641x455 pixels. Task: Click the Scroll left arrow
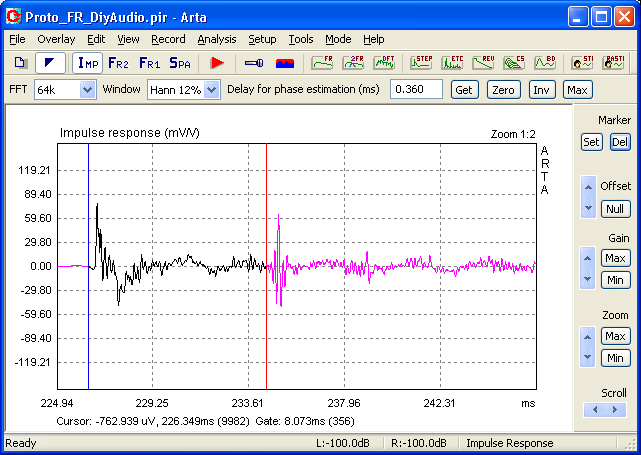tap(595, 410)
